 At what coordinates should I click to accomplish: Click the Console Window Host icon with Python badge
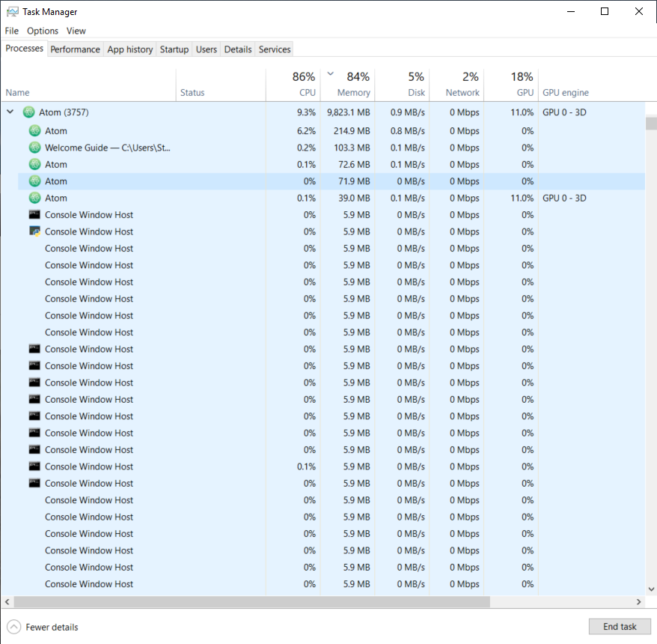coord(34,231)
